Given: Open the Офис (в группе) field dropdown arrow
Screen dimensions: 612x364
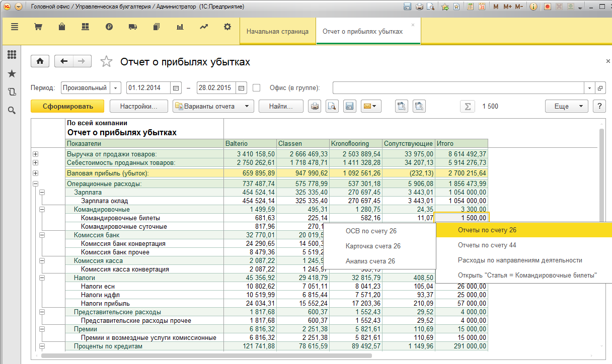Looking at the screenshot, I should (x=590, y=87).
